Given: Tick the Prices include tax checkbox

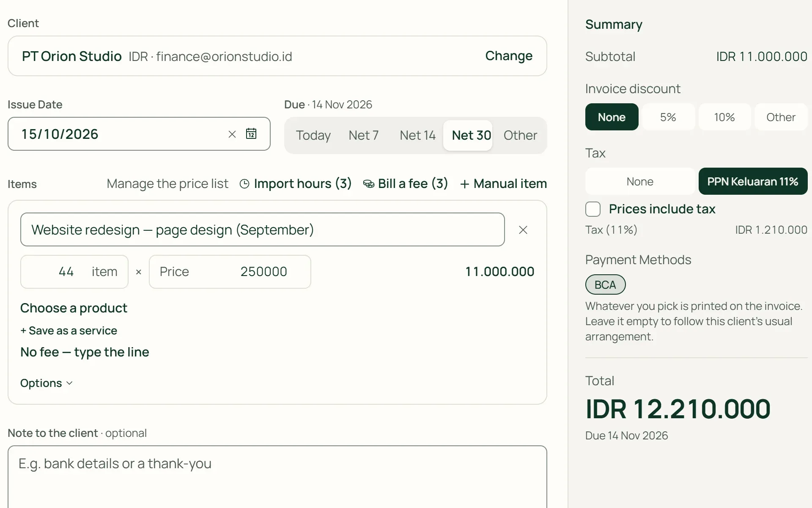Looking at the screenshot, I should point(593,209).
